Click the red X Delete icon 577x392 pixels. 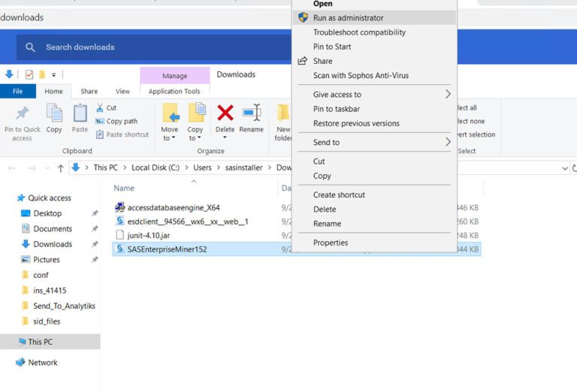coord(225,113)
